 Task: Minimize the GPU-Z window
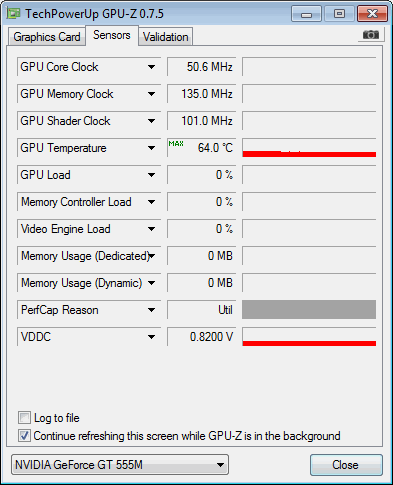pos(306,14)
